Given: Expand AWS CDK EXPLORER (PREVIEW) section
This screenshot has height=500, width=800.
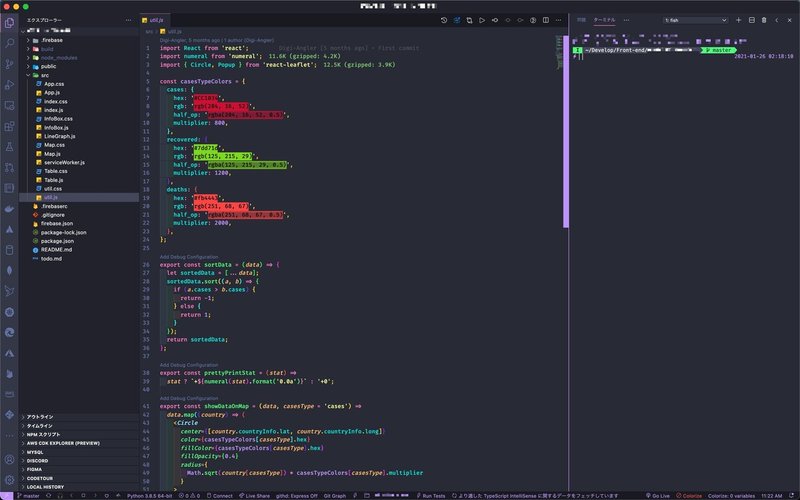Looking at the screenshot, I should tap(79, 443).
